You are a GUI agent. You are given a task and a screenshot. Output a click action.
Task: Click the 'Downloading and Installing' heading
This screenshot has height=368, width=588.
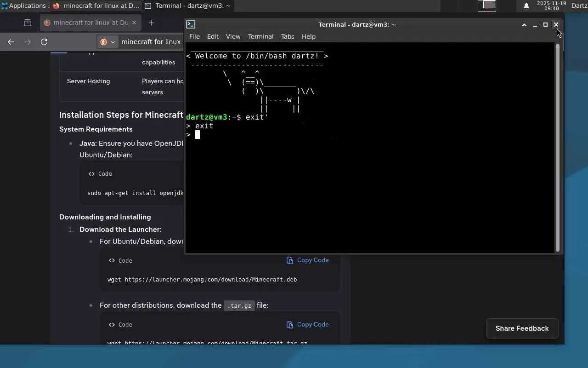point(105,217)
